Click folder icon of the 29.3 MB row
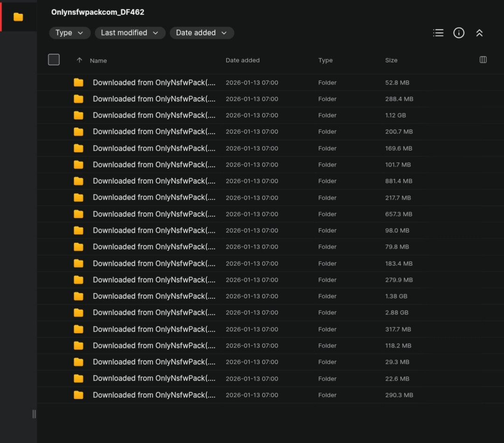Image resolution: width=504 pixels, height=443 pixels. tap(78, 362)
